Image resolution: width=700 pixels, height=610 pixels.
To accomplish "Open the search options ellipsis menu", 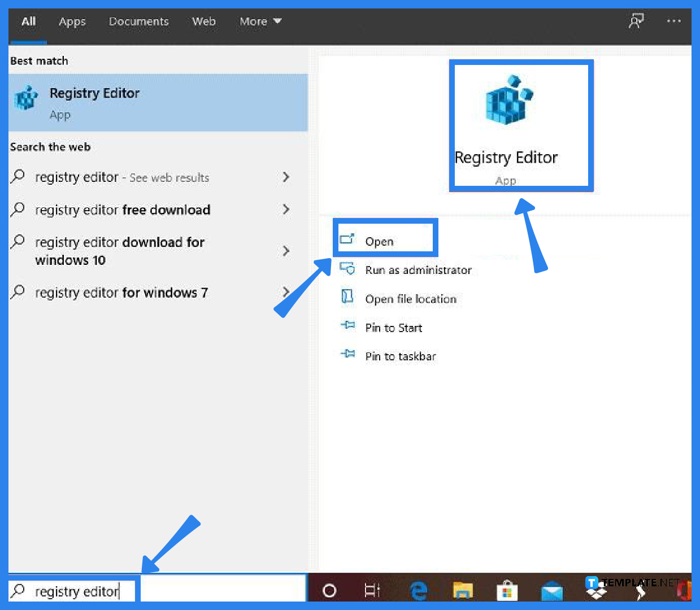I will [673, 21].
